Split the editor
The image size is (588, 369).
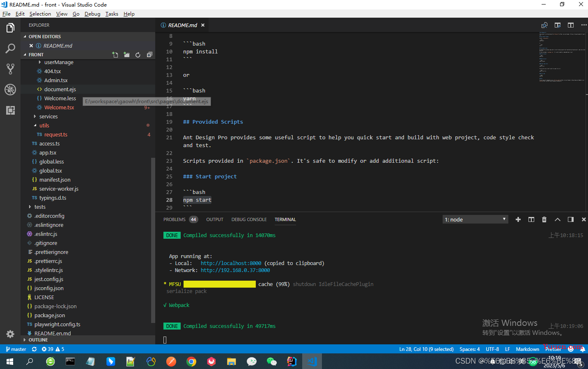tap(571, 25)
